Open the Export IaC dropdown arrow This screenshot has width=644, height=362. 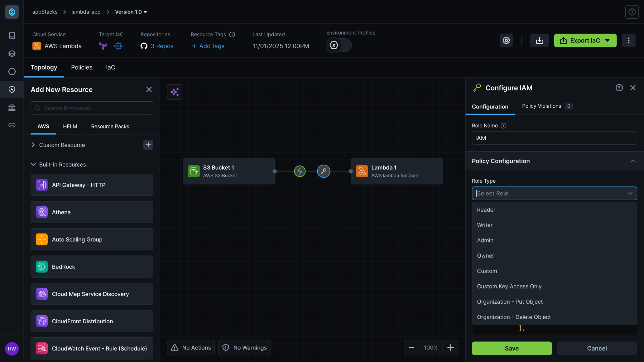click(607, 41)
